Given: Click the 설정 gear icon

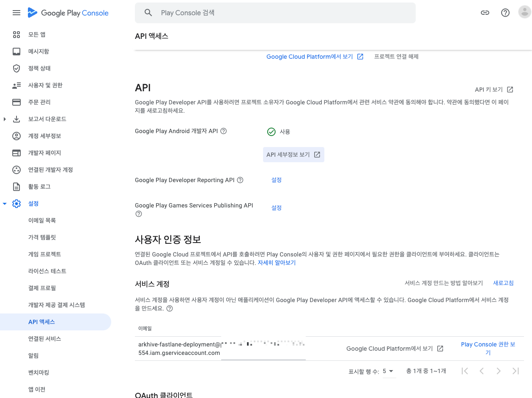Looking at the screenshot, I should pos(16,204).
